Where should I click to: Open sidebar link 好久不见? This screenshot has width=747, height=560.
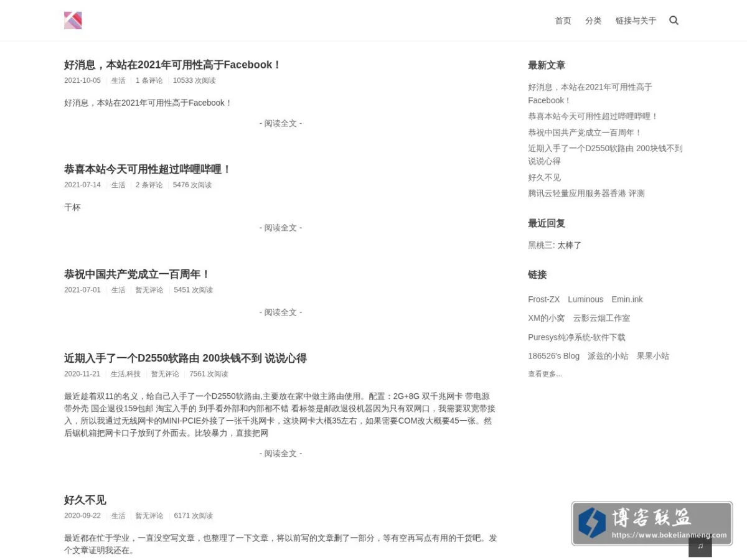pos(544,177)
